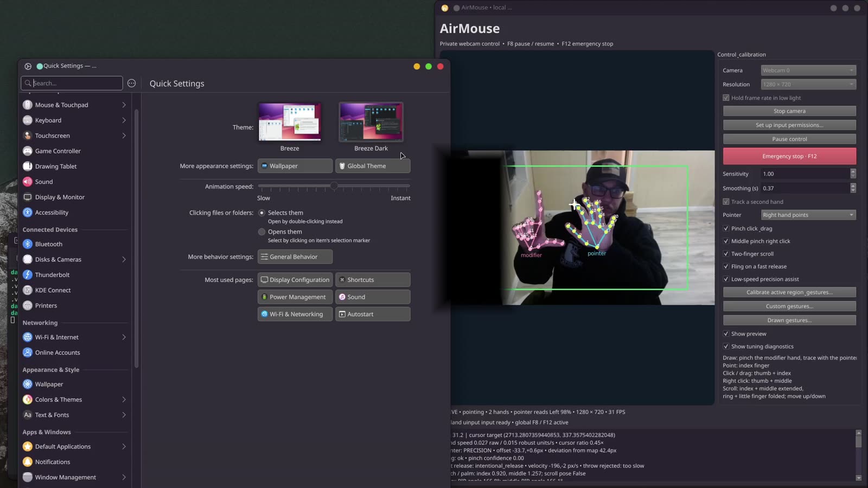Click the Default Applications icon
This screenshot has width=868, height=488.
(28, 446)
